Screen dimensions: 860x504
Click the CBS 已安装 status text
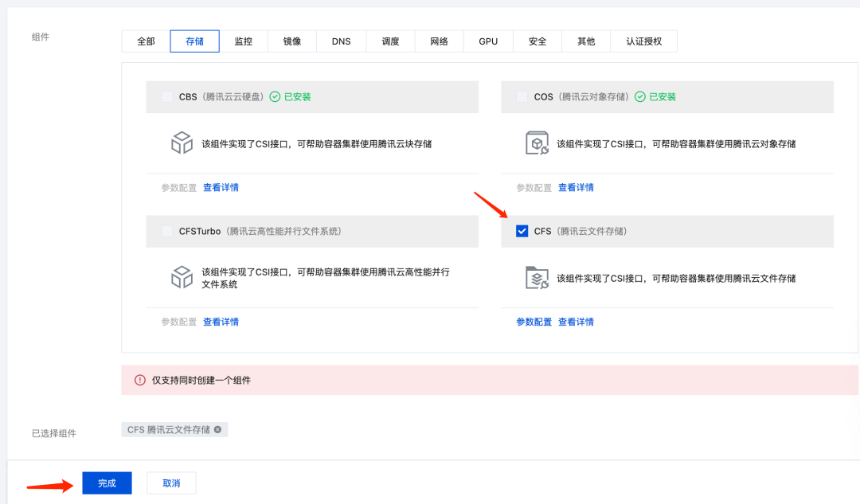(297, 96)
